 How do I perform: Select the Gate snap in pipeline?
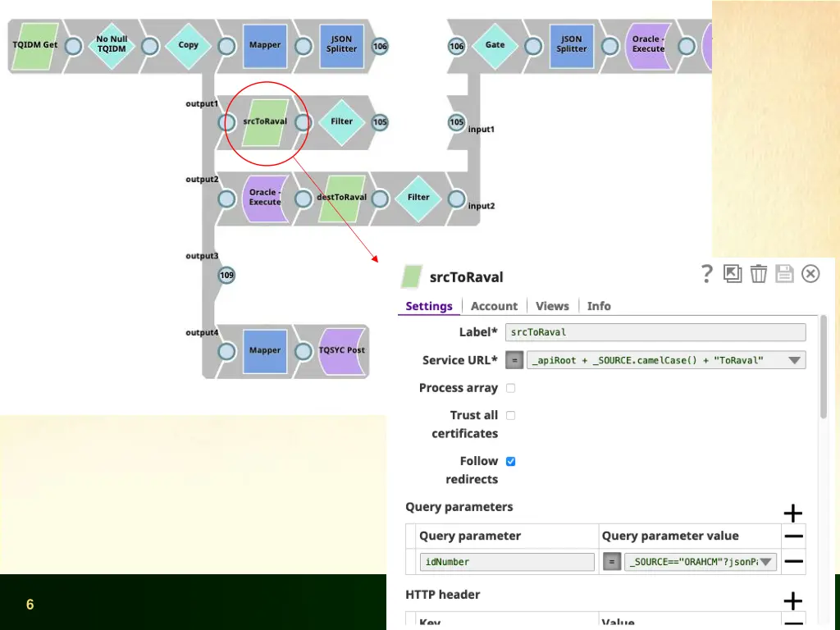coord(495,45)
